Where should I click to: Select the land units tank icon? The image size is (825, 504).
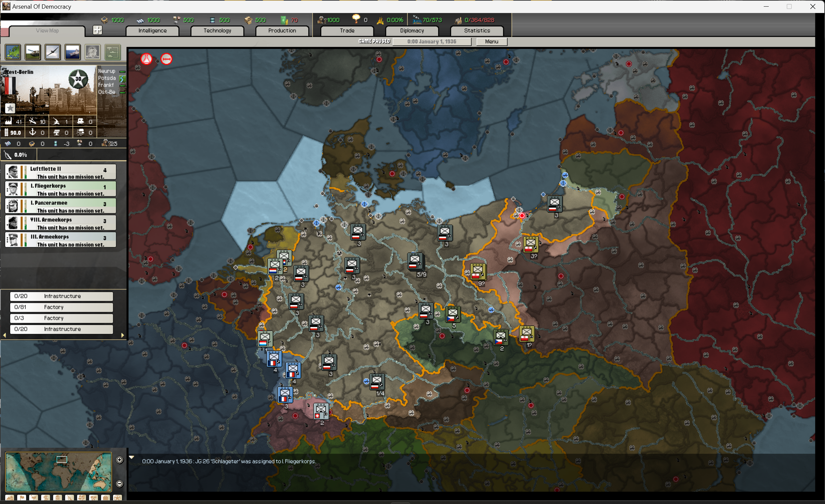(33, 52)
